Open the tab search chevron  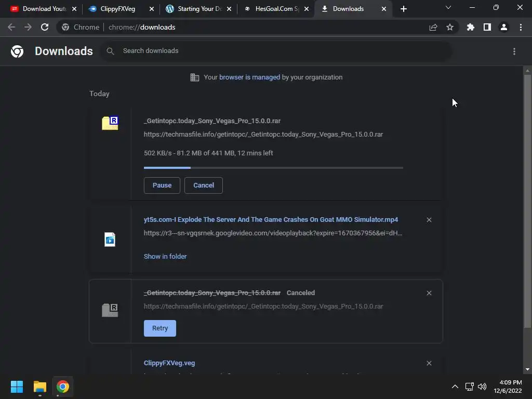coord(448,7)
